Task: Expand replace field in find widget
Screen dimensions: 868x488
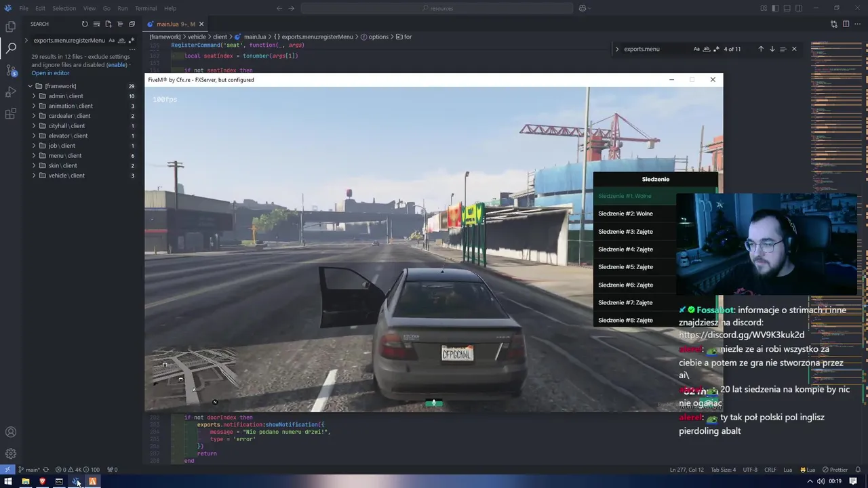Action: (x=616, y=49)
